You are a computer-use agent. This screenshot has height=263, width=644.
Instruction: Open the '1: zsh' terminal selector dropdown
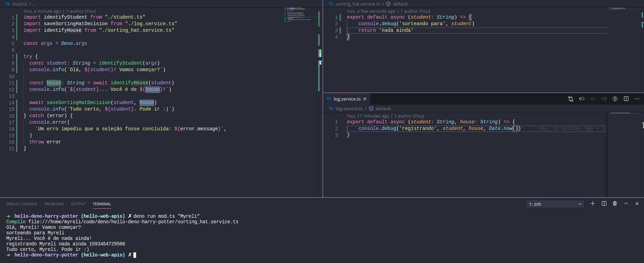[x=555, y=204]
